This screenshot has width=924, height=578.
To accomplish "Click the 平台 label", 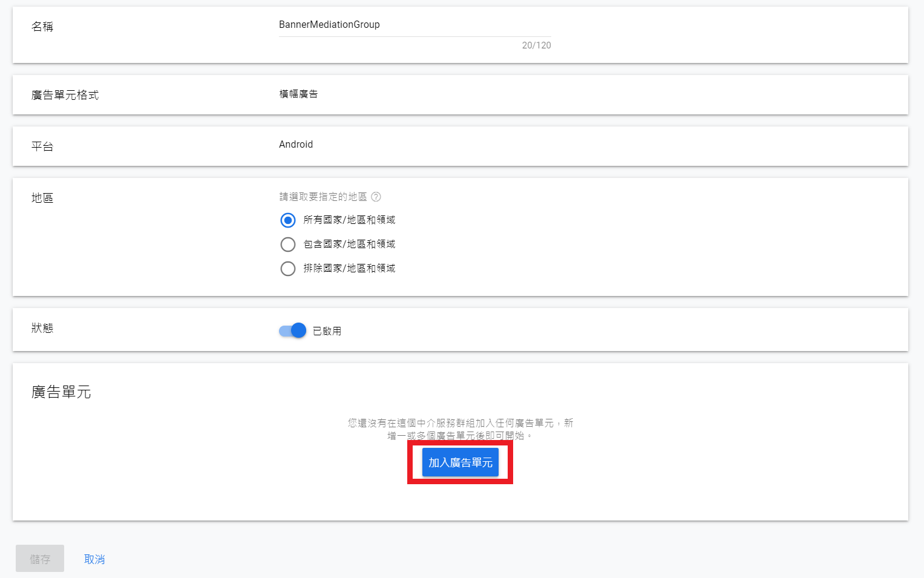I will [x=42, y=146].
